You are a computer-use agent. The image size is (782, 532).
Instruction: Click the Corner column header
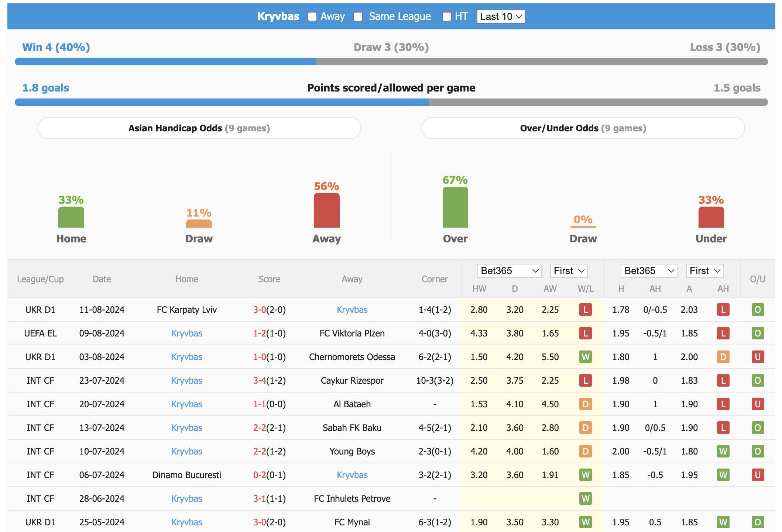(435, 279)
